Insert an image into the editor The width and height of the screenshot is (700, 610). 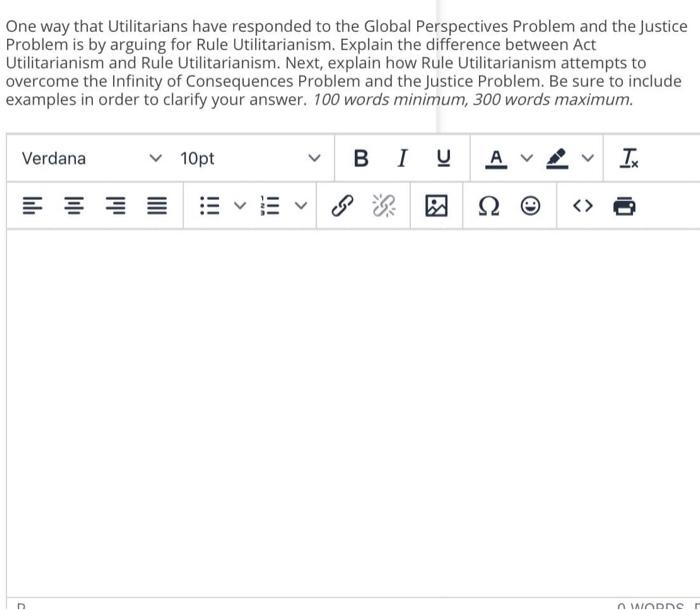pos(436,206)
